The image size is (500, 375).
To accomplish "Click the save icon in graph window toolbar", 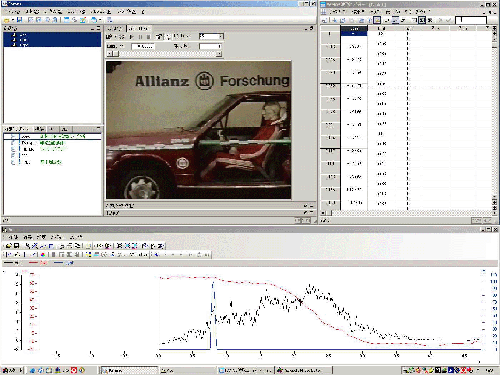I will tap(17, 246).
